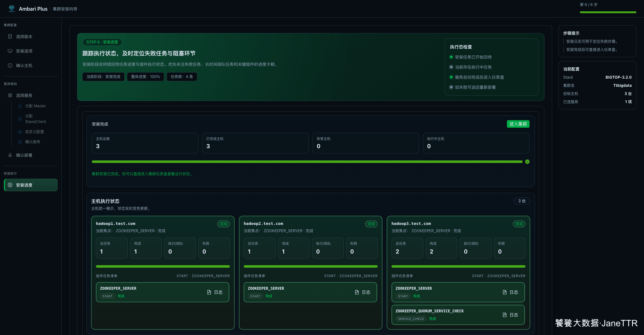Click the 任务数：4 条 chip
The image size is (644, 335).
[x=182, y=77]
